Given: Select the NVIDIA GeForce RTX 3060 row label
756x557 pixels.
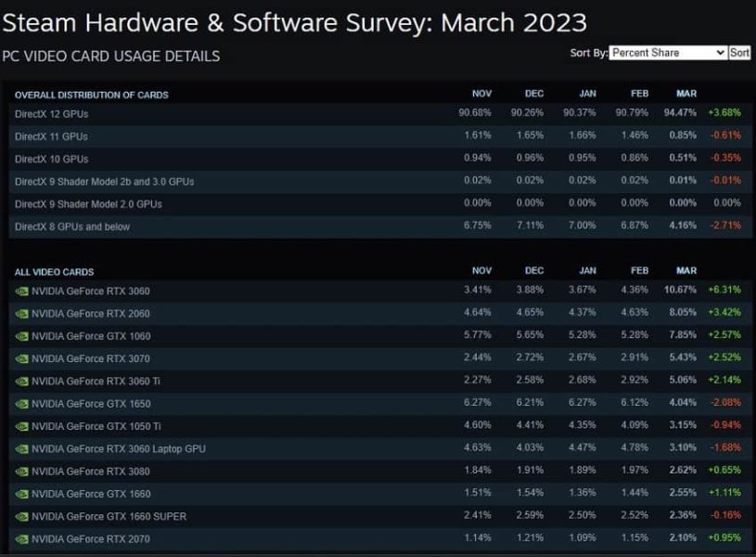Looking at the screenshot, I should tap(91, 291).
